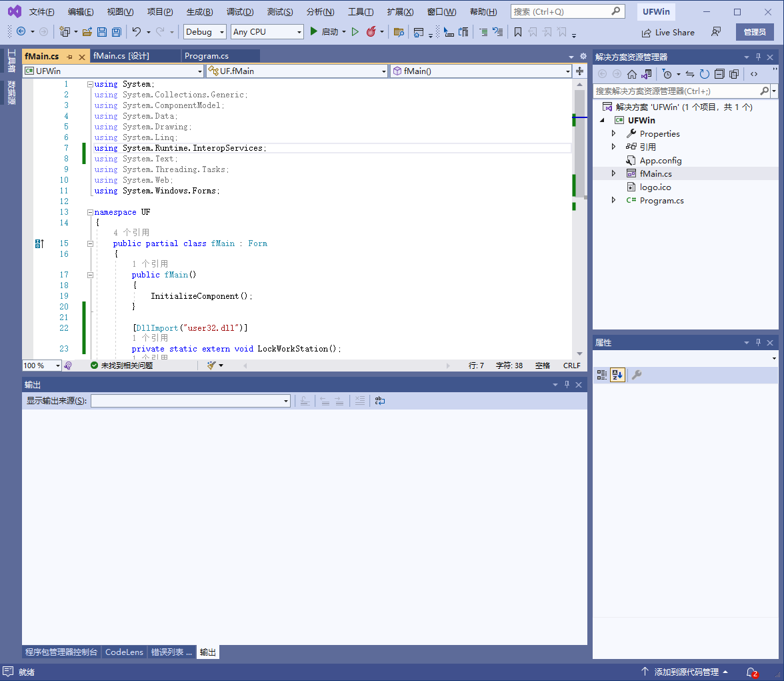This screenshot has height=681, width=784.
Task: Click Refresh icon in Solution Explorer
Action: 705,74
